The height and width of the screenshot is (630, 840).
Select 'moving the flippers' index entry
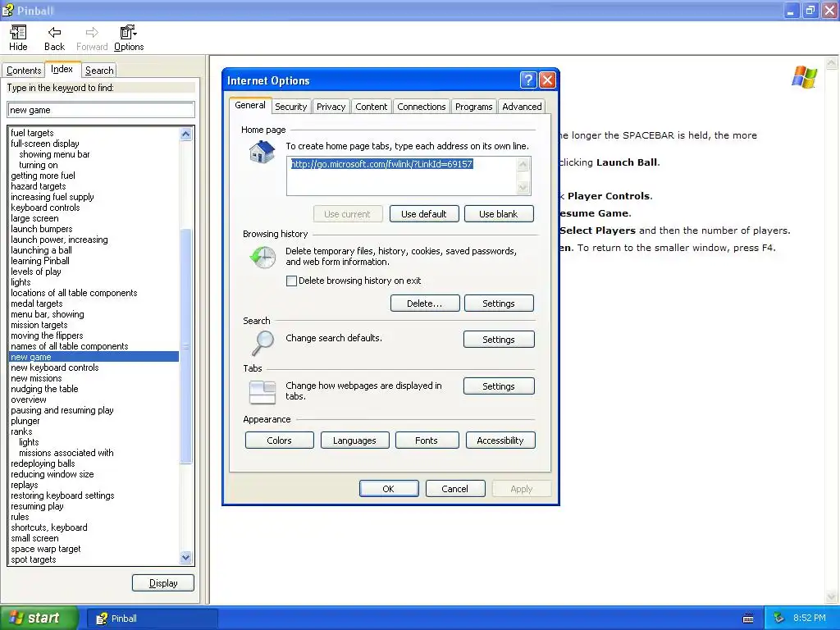coord(47,336)
